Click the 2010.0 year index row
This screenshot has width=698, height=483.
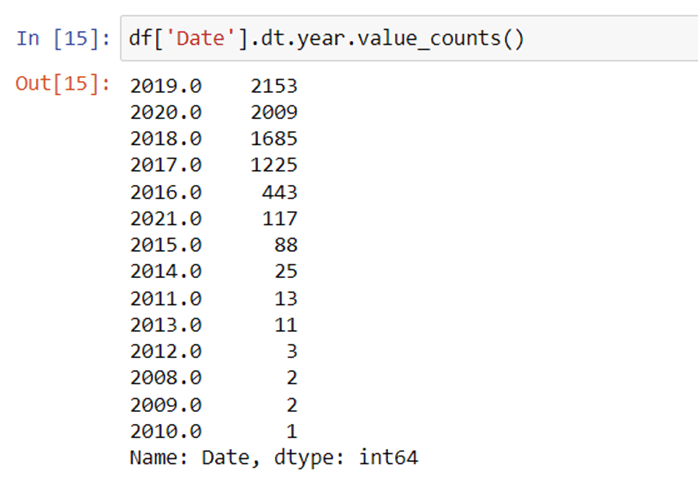click(x=166, y=431)
